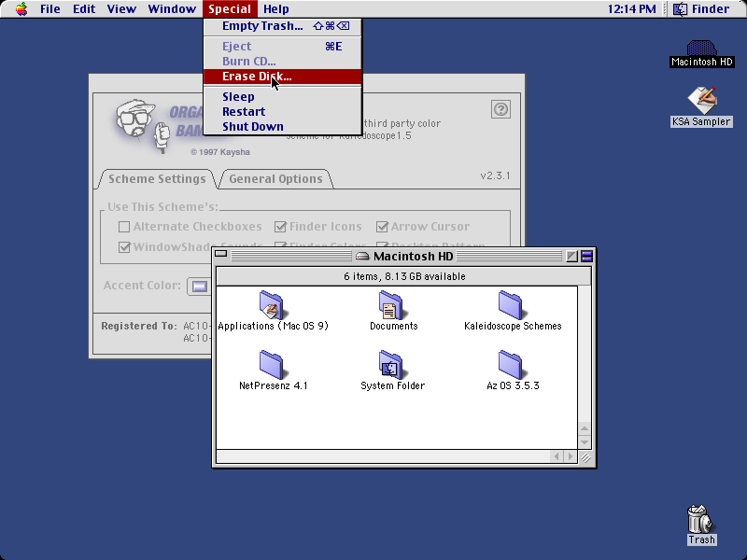Click the '© 1997 Kaysha' copyright text
This screenshot has height=560, width=747.
[220, 152]
